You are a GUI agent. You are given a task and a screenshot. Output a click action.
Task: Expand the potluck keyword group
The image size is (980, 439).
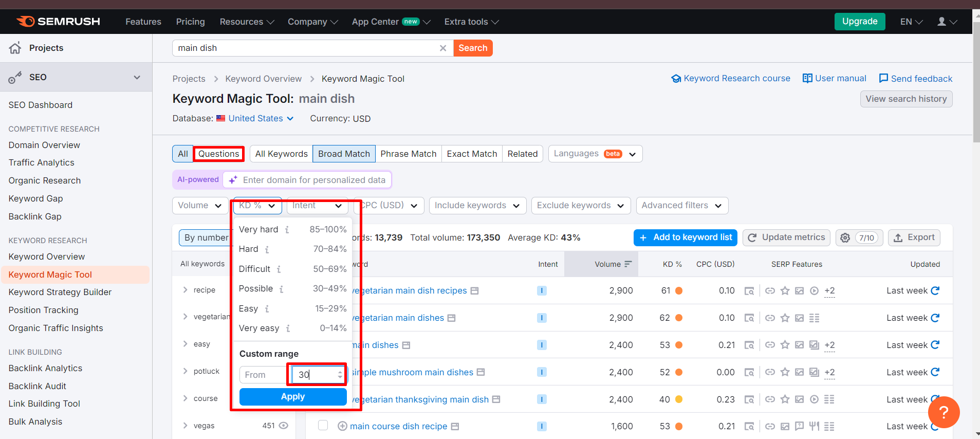(186, 371)
